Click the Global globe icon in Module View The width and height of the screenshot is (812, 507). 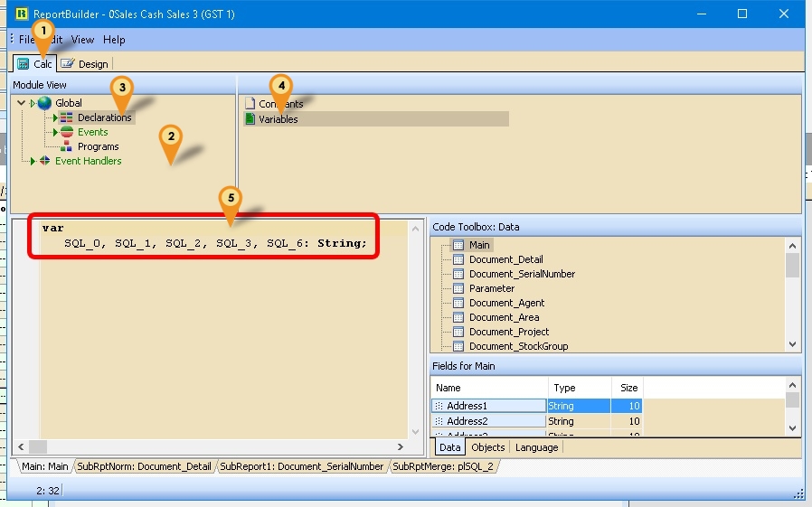(44, 103)
